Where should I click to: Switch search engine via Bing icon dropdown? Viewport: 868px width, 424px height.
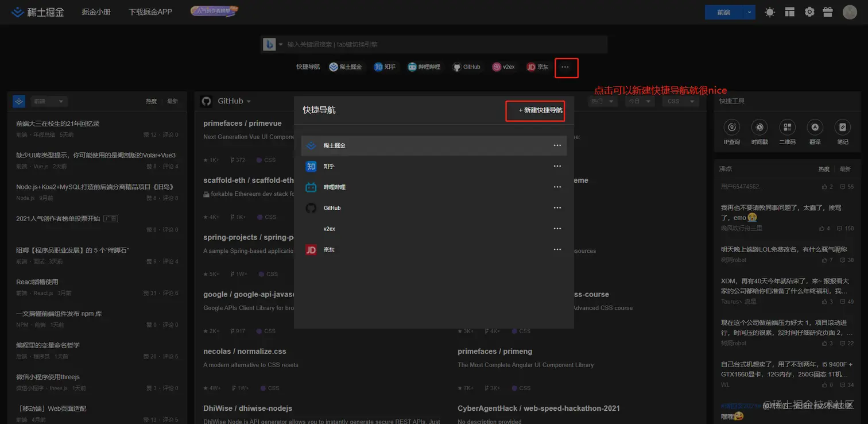click(x=273, y=44)
